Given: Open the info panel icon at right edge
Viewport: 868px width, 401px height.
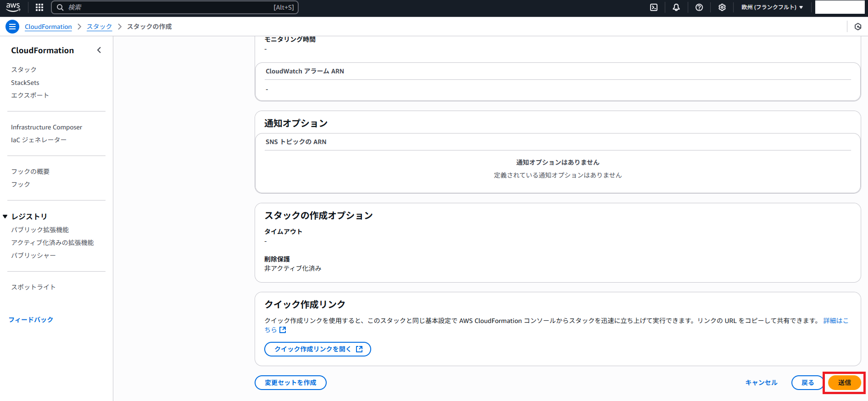Looking at the screenshot, I should [x=858, y=27].
